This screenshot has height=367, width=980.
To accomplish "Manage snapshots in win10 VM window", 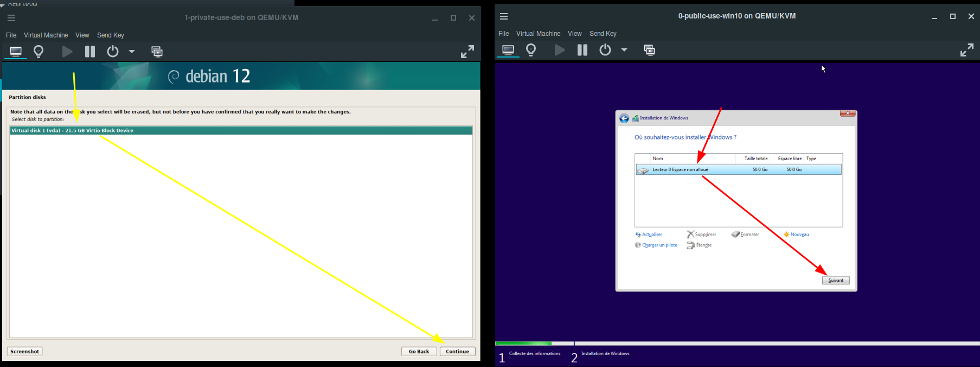I will coord(649,50).
